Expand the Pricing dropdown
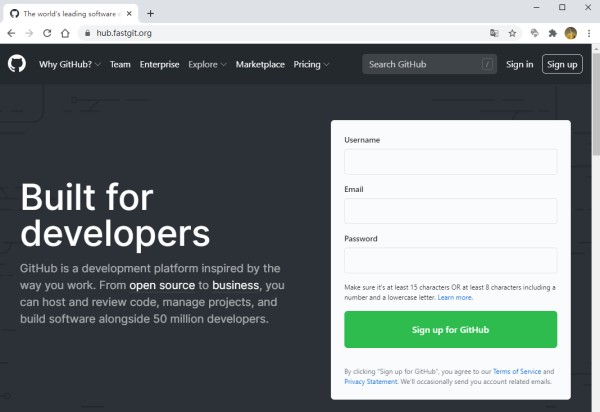This screenshot has height=412, width=600. (x=311, y=64)
